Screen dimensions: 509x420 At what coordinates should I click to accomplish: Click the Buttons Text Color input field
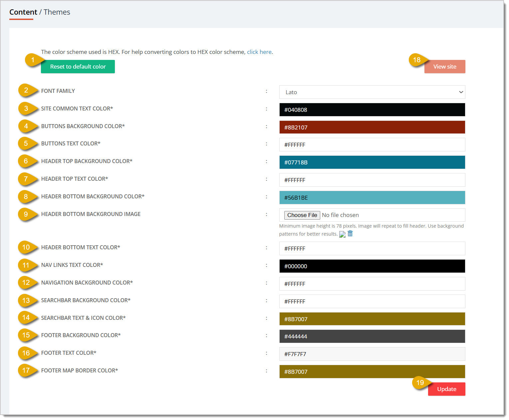[x=372, y=145]
